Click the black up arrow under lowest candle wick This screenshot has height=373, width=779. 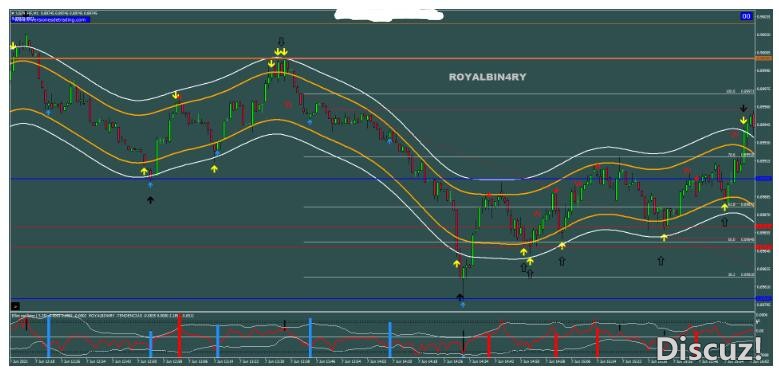tap(460, 297)
